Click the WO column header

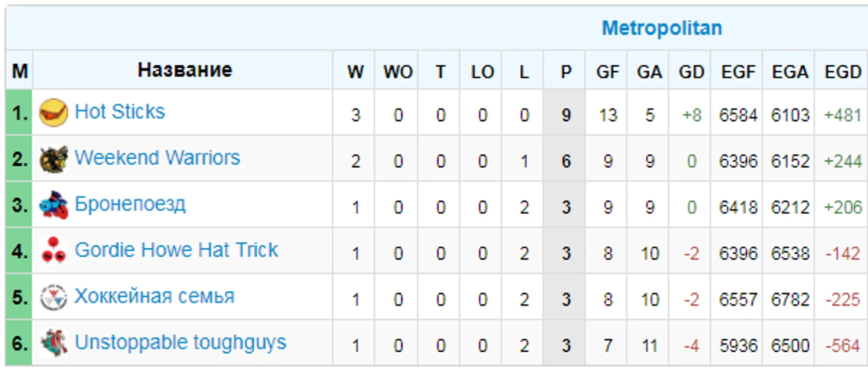click(398, 72)
